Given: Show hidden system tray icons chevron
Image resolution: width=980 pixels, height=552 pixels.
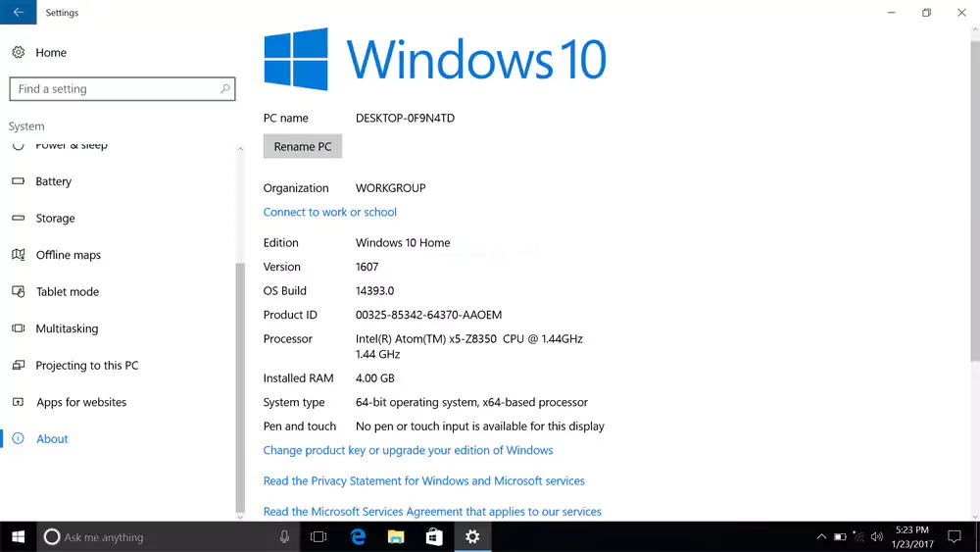Looking at the screenshot, I should click(821, 537).
